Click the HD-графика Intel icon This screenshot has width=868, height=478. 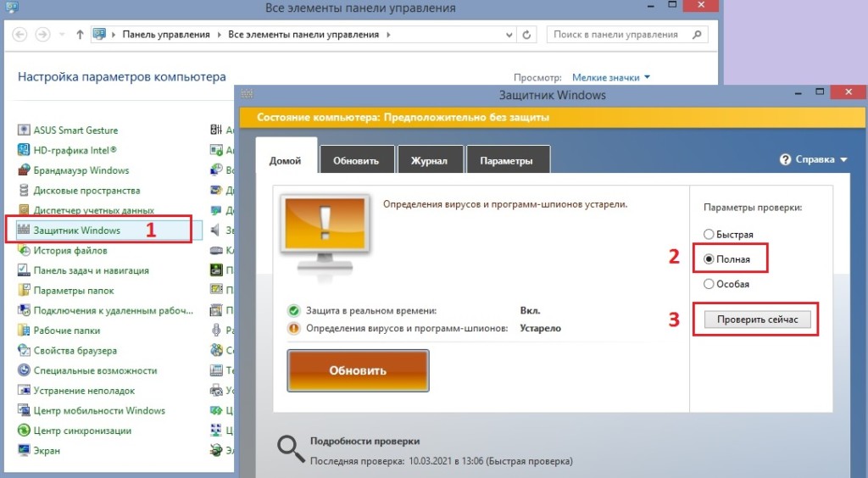point(24,150)
